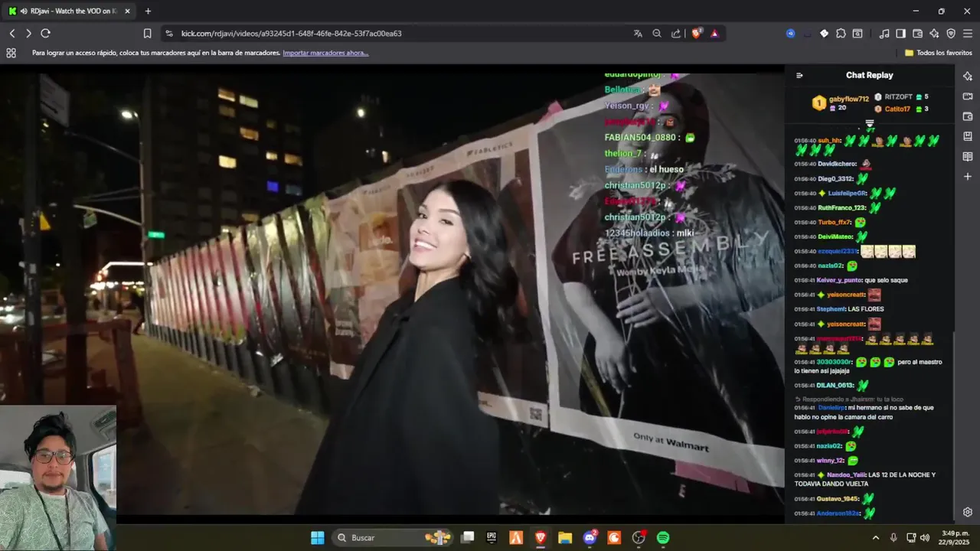Expand the gift leaderboard chevron
The height and width of the screenshot is (551, 980).
[870, 123]
